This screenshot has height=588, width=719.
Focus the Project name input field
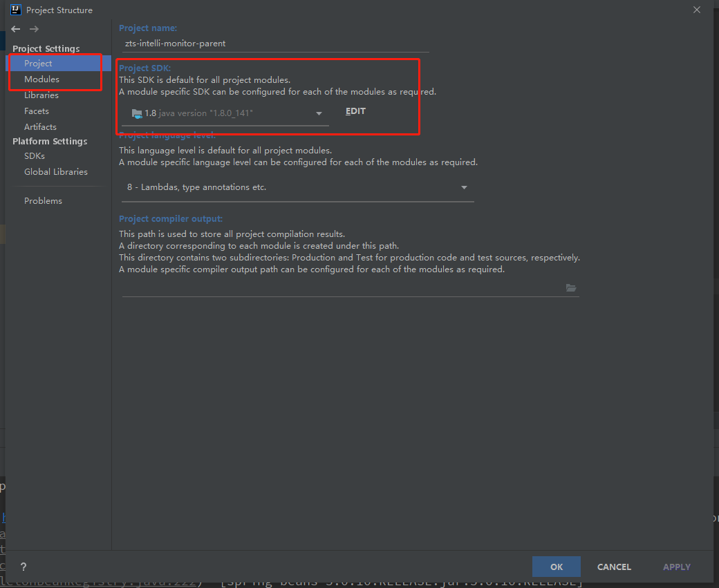[275, 44]
